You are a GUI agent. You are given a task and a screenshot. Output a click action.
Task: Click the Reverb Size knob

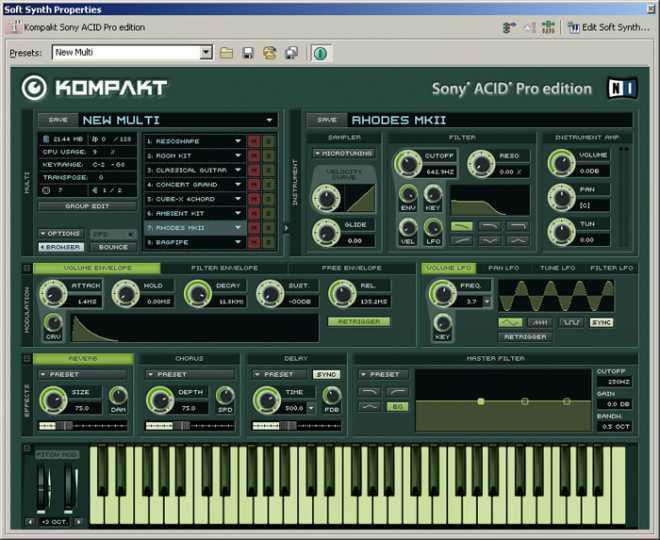coord(53,400)
